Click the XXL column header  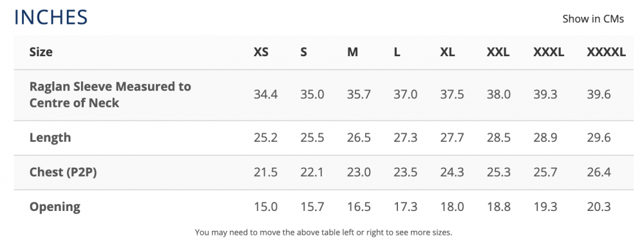[498, 52]
